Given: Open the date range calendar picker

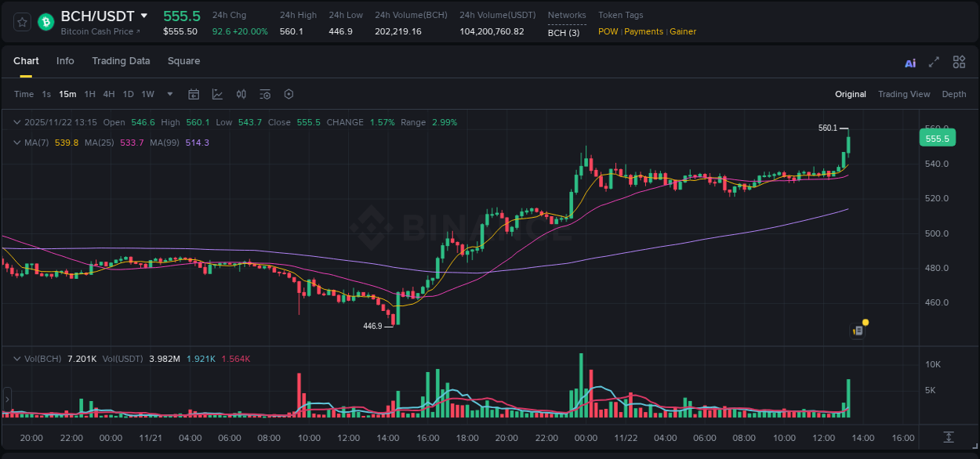Looking at the screenshot, I should tap(194, 94).
